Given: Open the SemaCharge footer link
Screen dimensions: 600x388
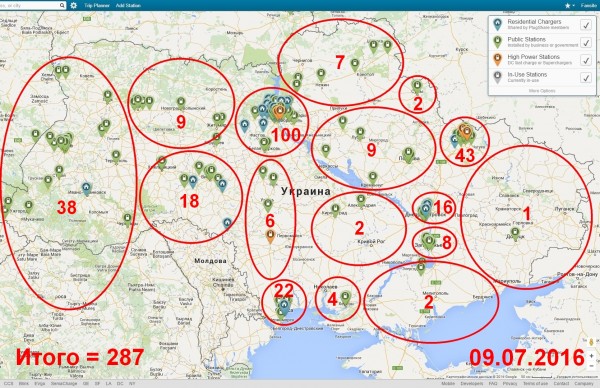Looking at the screenshot, I should (64, 383).
